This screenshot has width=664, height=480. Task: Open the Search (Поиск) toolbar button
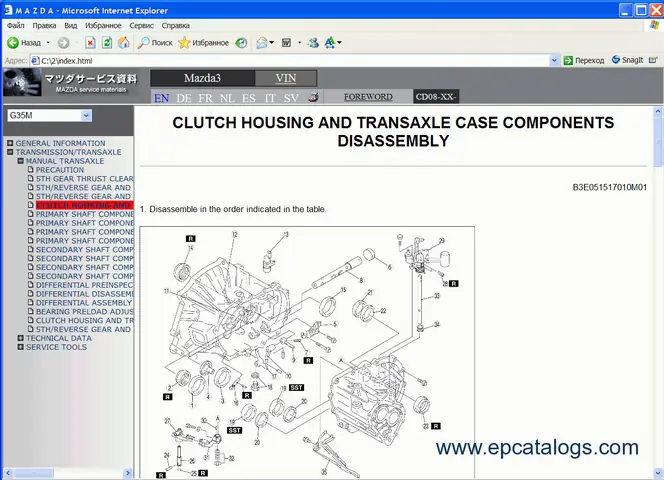pos(154,43)
